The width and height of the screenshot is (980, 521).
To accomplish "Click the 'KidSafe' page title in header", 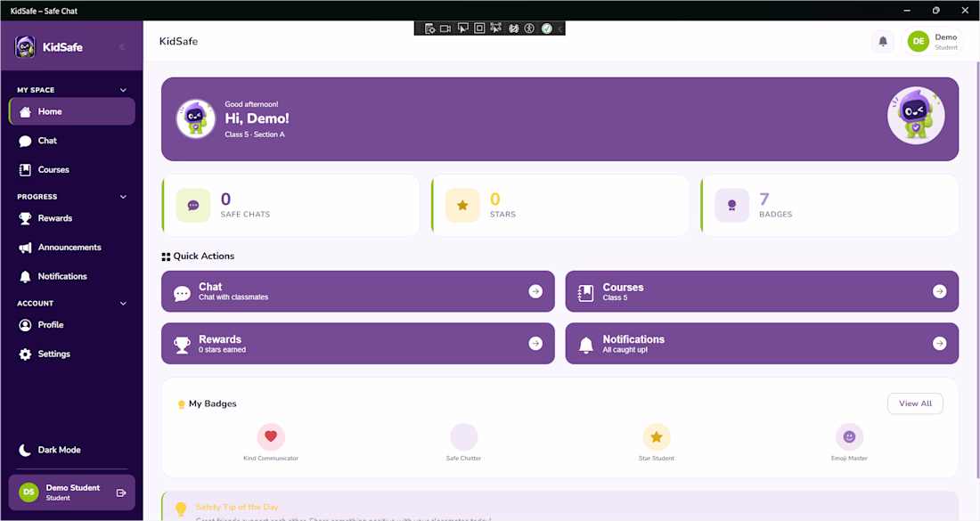I will click(178, 41).
